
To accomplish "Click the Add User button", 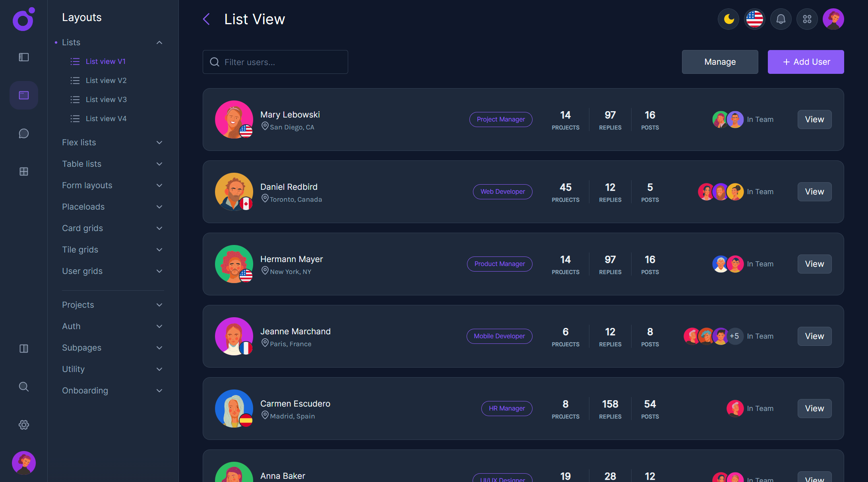I will (x=806, y=62).
